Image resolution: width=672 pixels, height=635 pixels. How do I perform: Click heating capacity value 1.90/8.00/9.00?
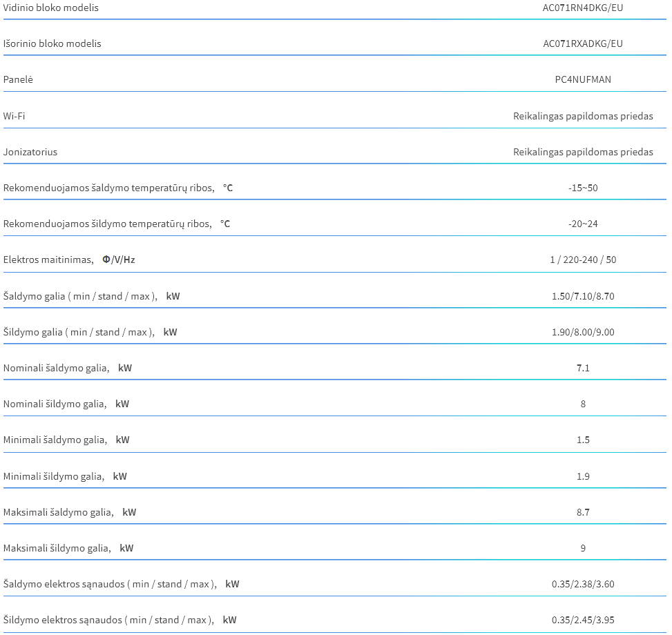[x=583, y=332]
